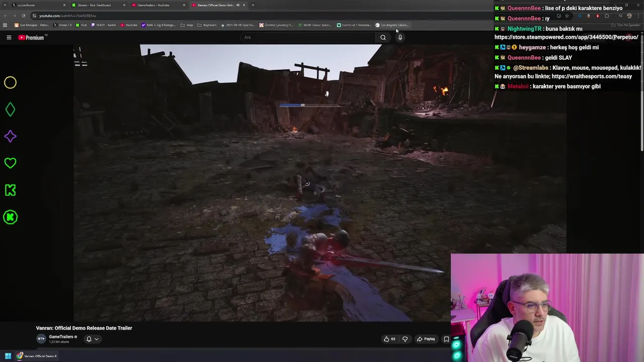Open the 2025-09-06 Spor bookmark

(238, 25)
